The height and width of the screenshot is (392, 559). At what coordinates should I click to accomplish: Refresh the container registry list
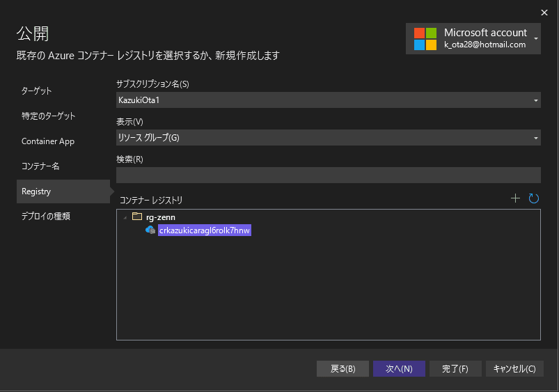tap(533, 198)
